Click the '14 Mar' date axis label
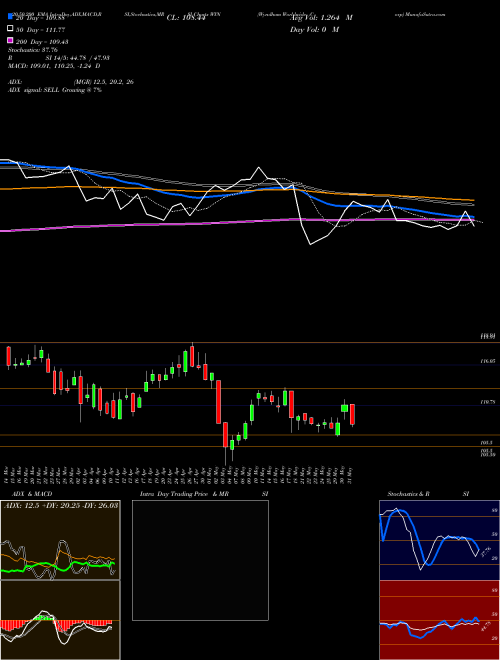Screen dimensions: 500x660 coord(7,476)
